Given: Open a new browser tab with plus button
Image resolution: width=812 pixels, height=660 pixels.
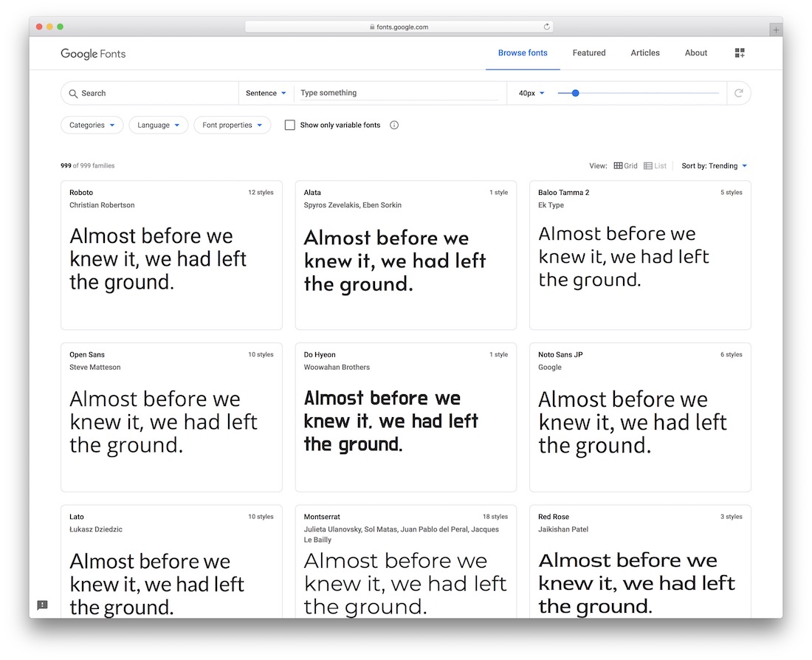Looking at the screenshot, I should 776,30.
